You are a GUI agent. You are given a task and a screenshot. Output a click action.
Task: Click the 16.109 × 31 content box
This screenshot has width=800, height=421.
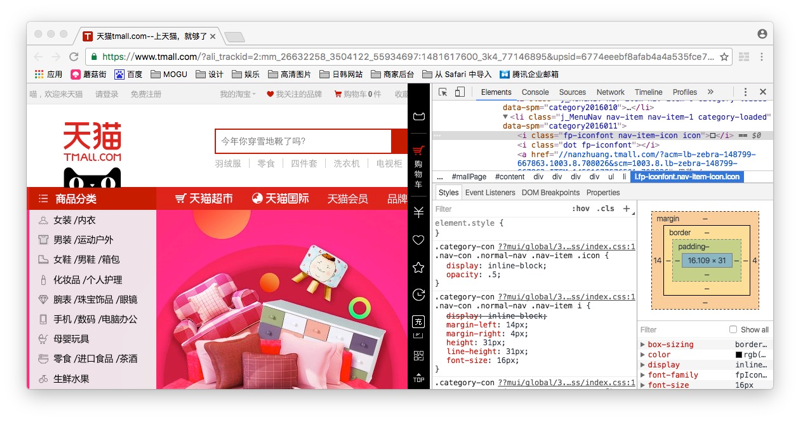tap(707, 261)
